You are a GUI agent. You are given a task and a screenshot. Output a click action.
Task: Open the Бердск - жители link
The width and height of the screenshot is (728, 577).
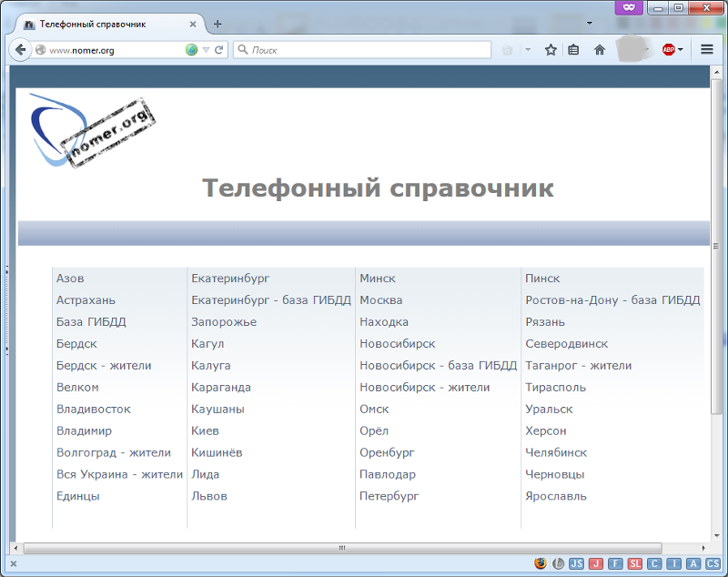pyautogui.click(x=104, y=366)
